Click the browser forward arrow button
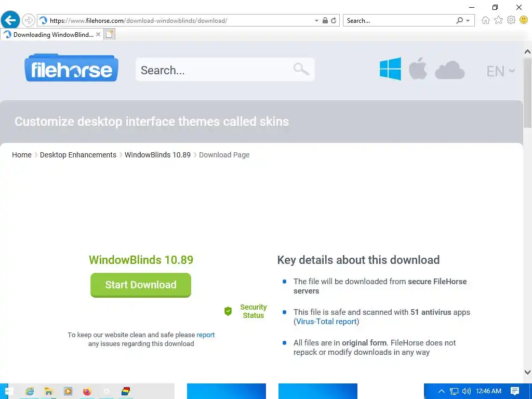532x399 pixels. click(x=29, y=20)
